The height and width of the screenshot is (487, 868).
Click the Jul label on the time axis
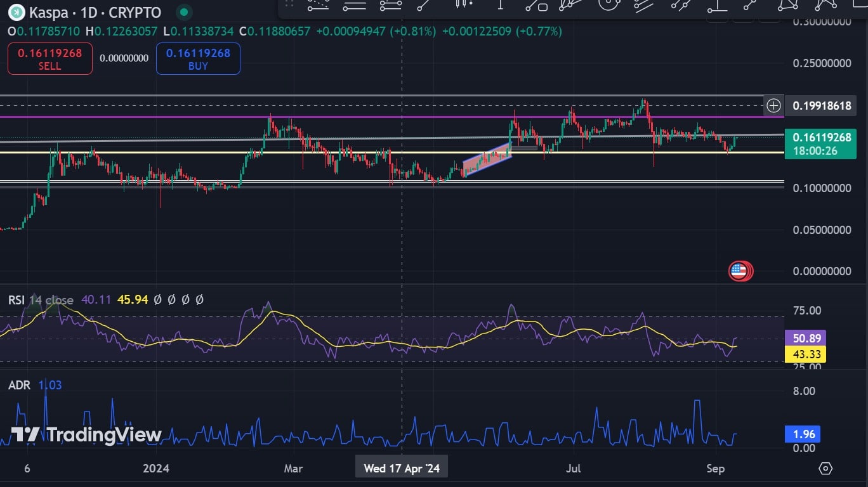click(574, 469)
